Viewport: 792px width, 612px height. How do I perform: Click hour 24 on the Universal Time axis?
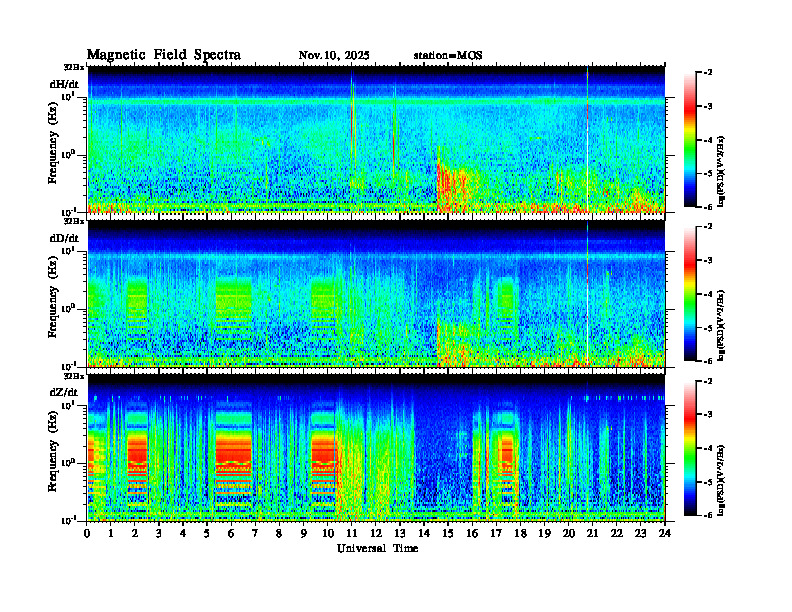(665, 533)
